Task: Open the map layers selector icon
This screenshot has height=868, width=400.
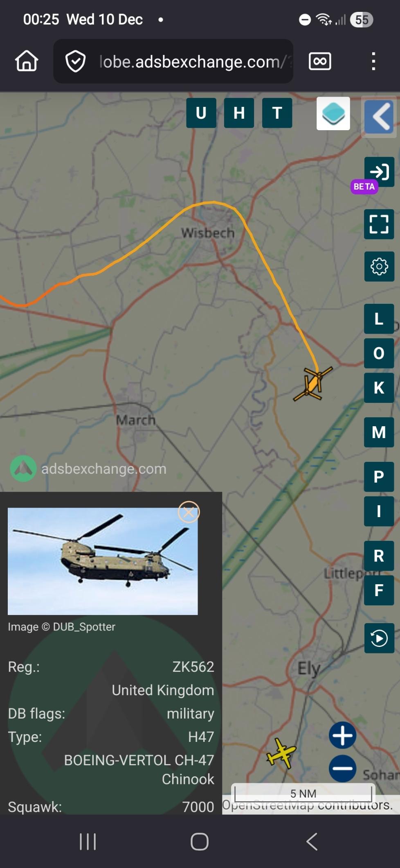Action: click(x=333, y=113)
